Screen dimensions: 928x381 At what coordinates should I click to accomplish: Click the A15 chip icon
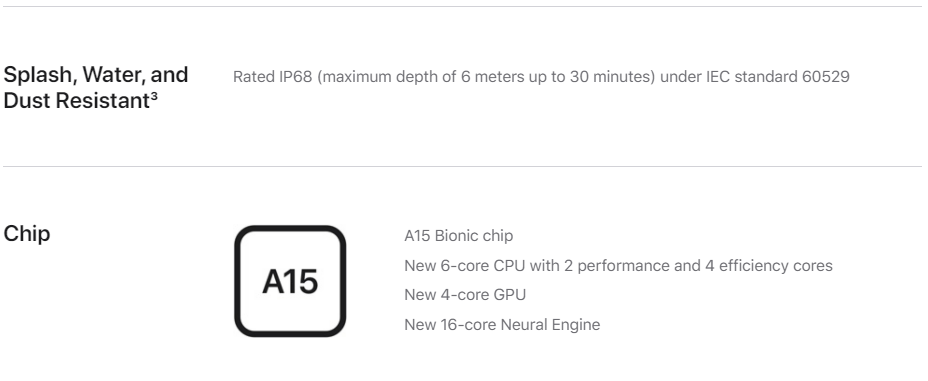(290, 281)
